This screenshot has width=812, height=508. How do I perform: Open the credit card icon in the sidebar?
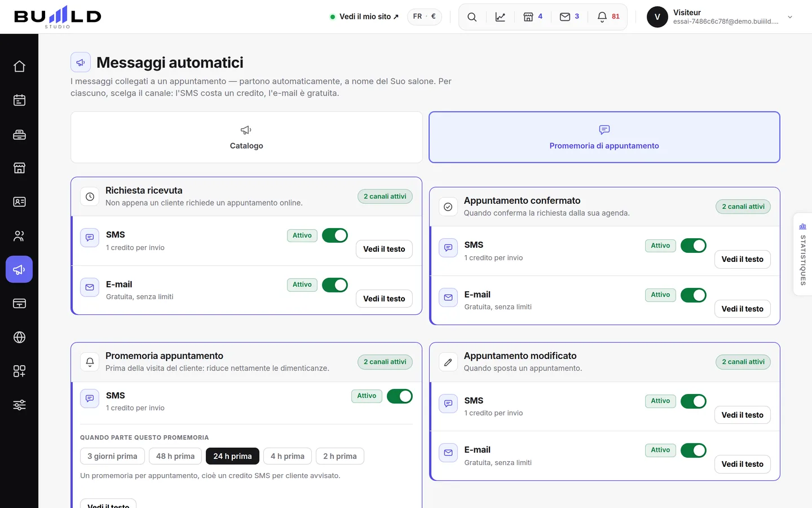(19, 304)
